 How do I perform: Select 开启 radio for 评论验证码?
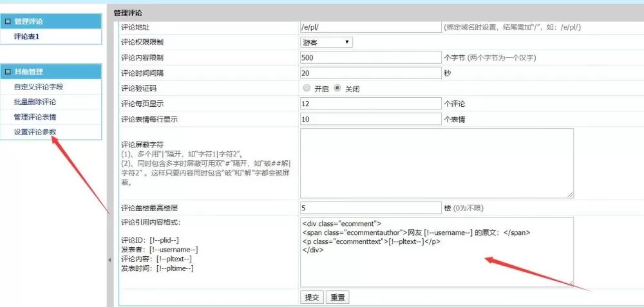pos(306,88)
